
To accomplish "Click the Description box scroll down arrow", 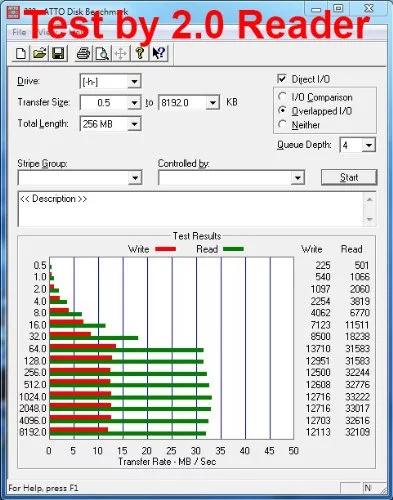I will tap(370, 219).
